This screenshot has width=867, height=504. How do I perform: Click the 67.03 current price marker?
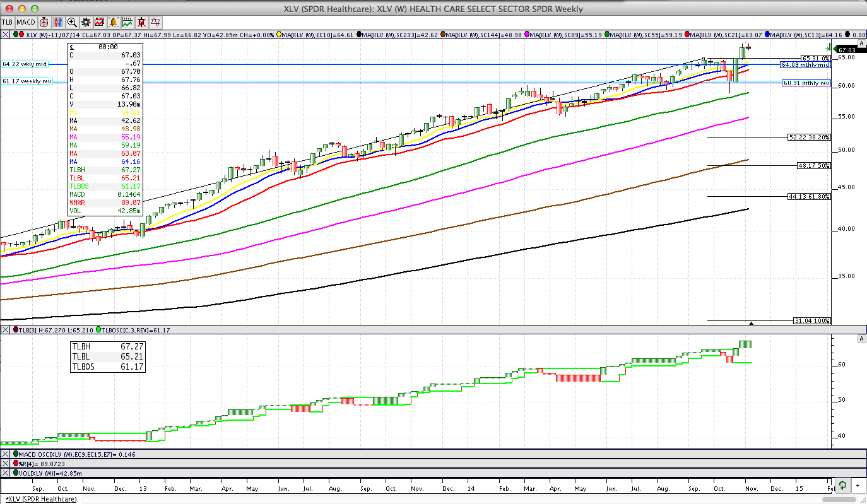[x=849, y=49]
